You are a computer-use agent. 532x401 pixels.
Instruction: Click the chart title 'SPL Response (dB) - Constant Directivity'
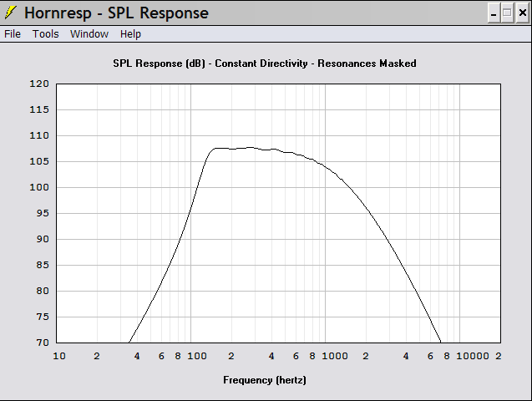point(210,63)
